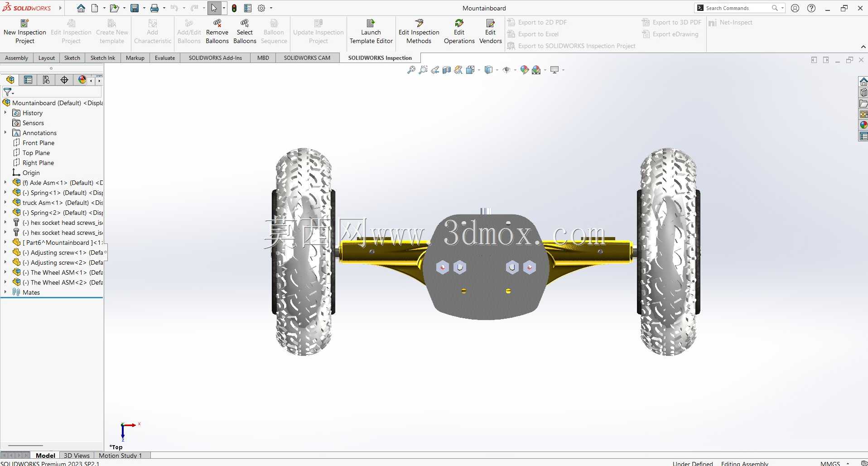Viewport: 868px width, 466px height.
Task: Open the Options gear icon
Action: click(261, 8)
